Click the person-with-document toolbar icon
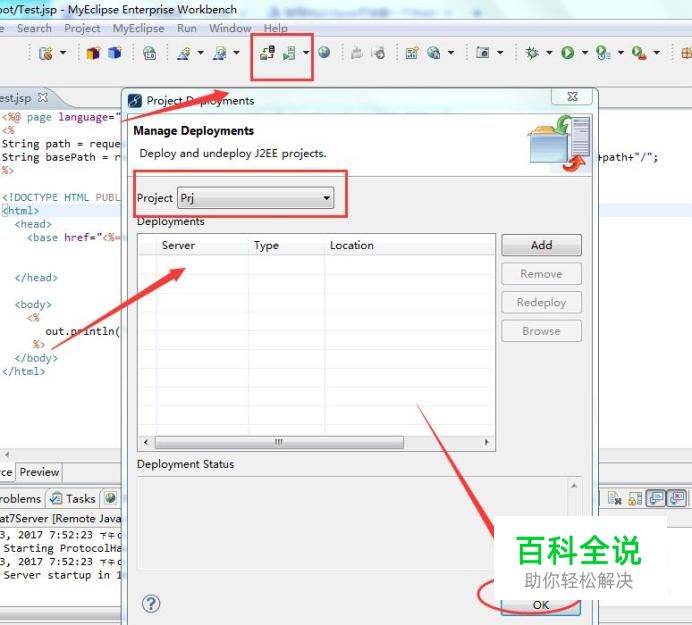 coord(219,53)
